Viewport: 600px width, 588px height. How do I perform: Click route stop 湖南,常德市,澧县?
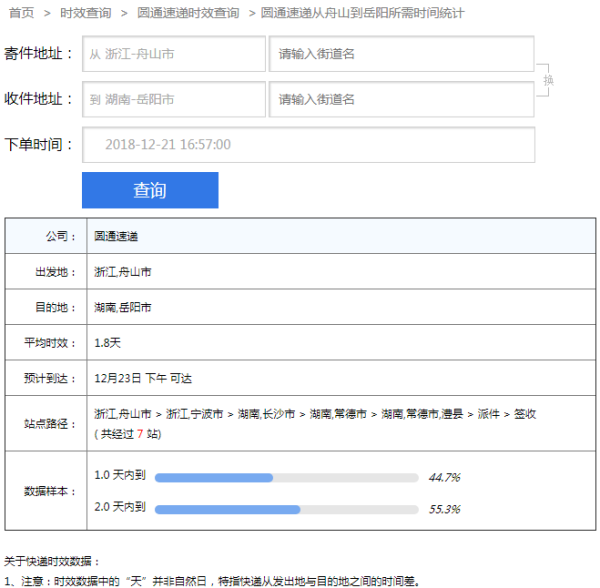(x=422, y=414)
